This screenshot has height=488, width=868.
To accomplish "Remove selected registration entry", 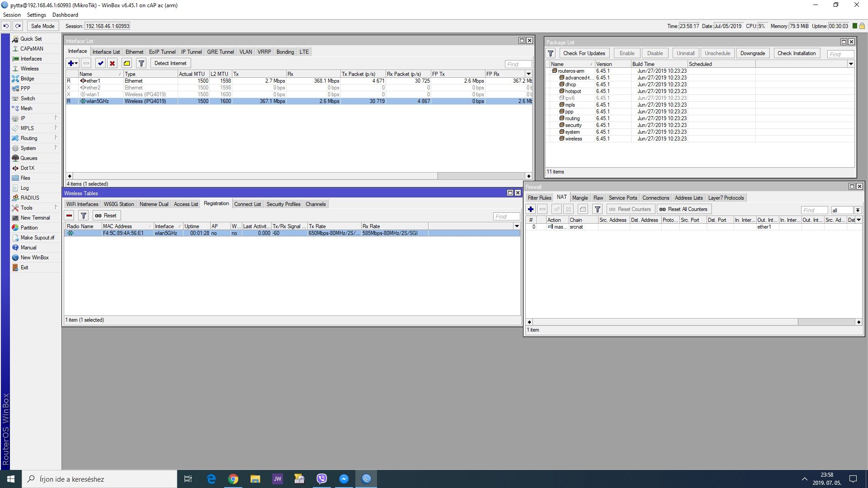I will [69, 216].
